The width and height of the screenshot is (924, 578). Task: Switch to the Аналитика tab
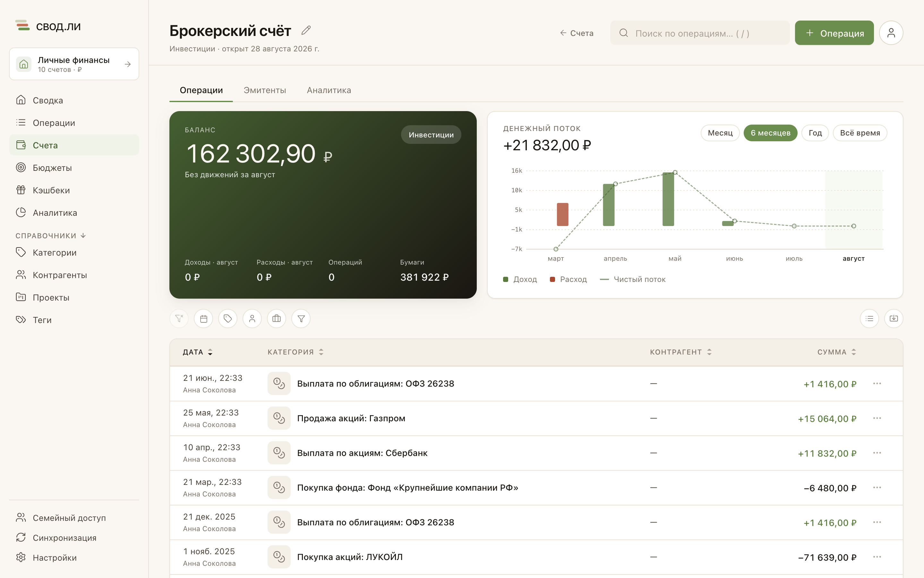(329, 90)
